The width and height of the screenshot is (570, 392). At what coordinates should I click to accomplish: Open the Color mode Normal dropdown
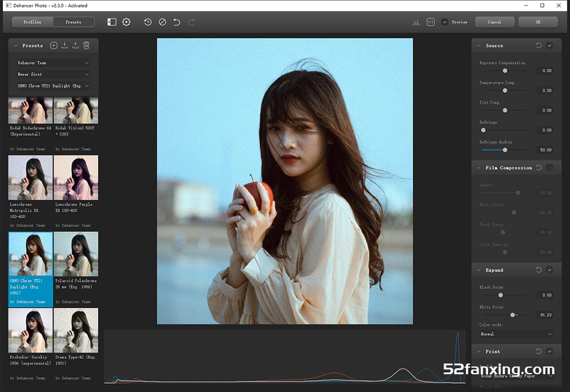click(516, 334)
